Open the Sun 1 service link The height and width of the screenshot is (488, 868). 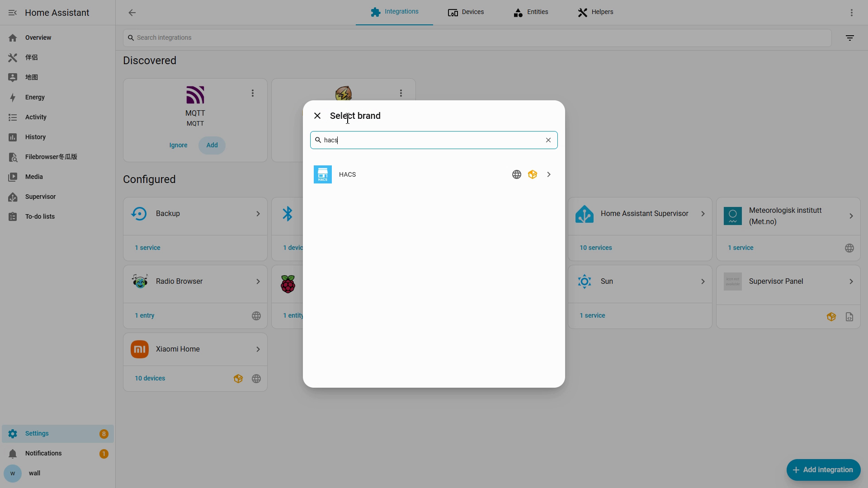[592, 315]
